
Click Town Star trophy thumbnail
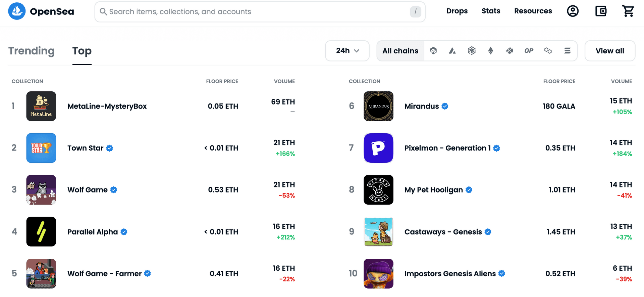click(x=41, y=148)
